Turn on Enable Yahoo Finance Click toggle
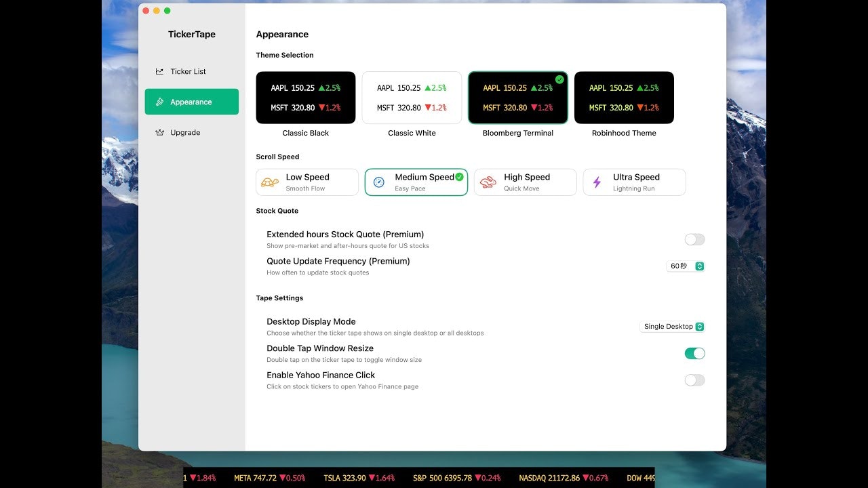The image size is (868, 488). pyautogui.click(x=694, y=380)
